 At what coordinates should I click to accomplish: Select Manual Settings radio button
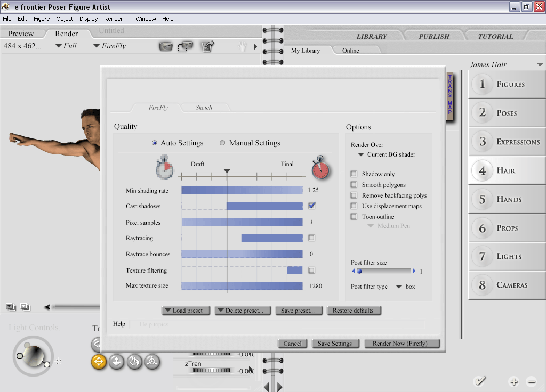(222, 143)
